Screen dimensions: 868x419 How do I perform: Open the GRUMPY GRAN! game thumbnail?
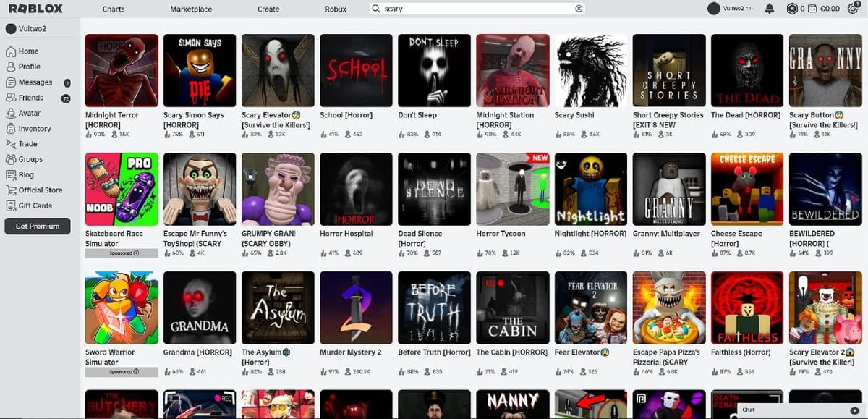(278, 189)
